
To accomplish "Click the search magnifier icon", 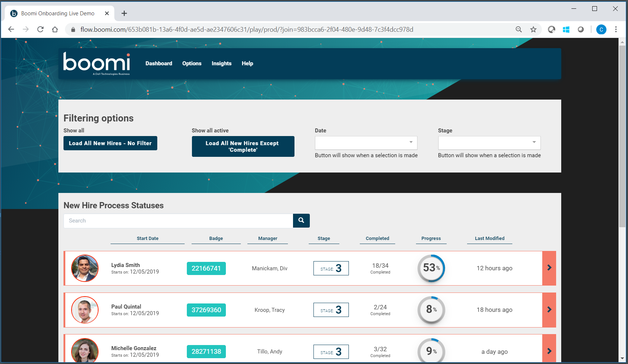I will tap(301, 221).
